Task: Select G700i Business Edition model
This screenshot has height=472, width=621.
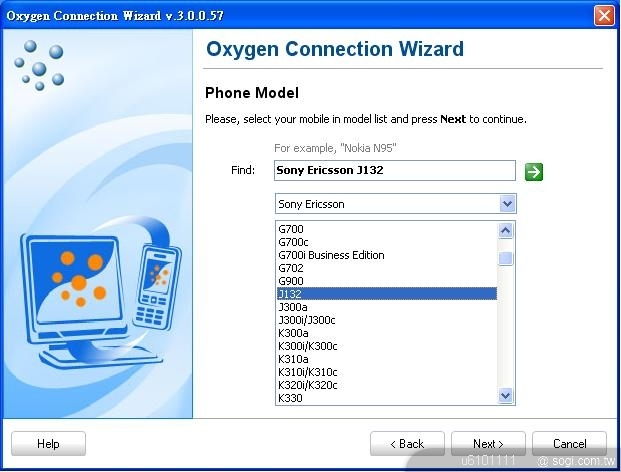Action: click(387, 255)
